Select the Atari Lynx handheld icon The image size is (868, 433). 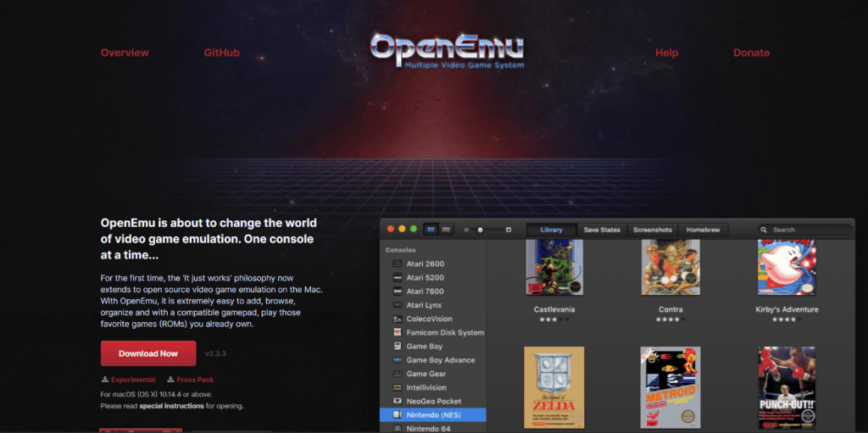coord(397,305)
